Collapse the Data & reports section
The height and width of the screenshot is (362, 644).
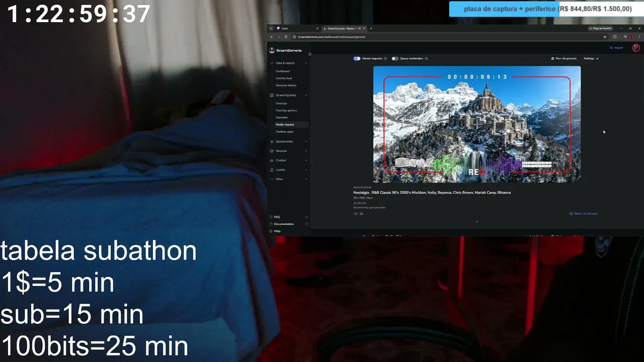306,63
